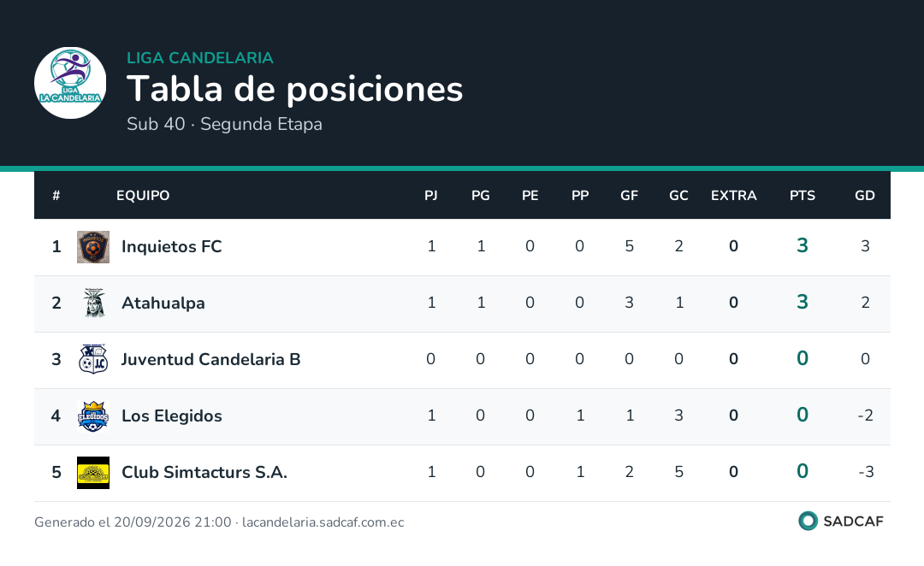Click the Atahualpa team name

click(x=163, y=303)
